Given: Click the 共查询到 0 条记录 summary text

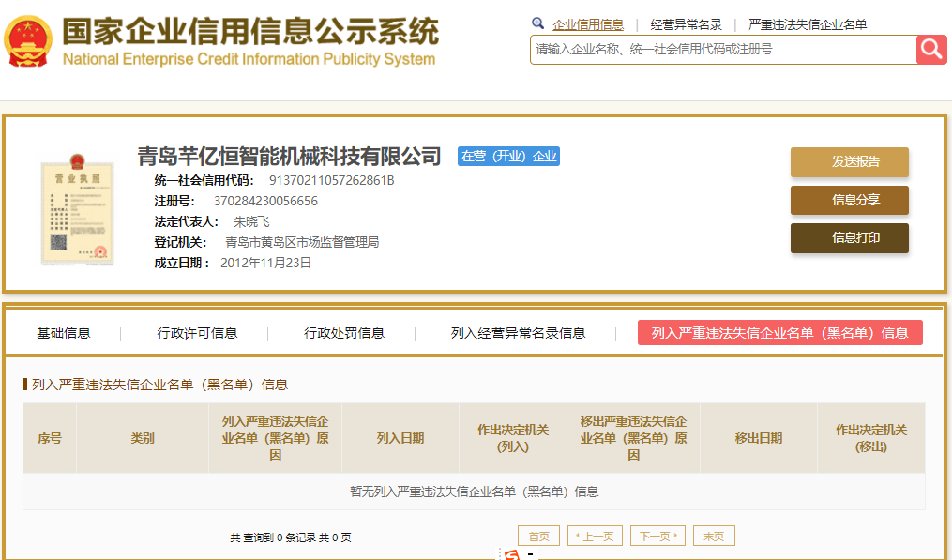Looking at the screenshot, I should tap(290, 537).
